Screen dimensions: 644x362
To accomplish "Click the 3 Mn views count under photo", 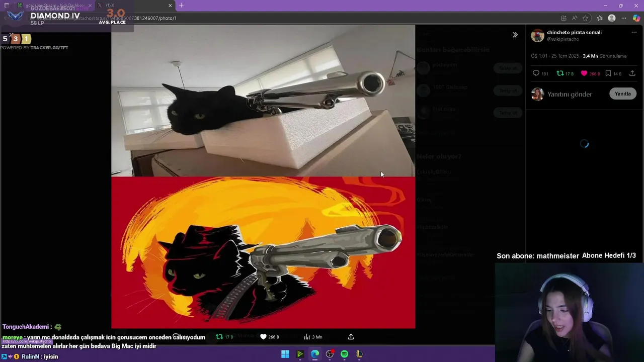I will coord(317,337).
